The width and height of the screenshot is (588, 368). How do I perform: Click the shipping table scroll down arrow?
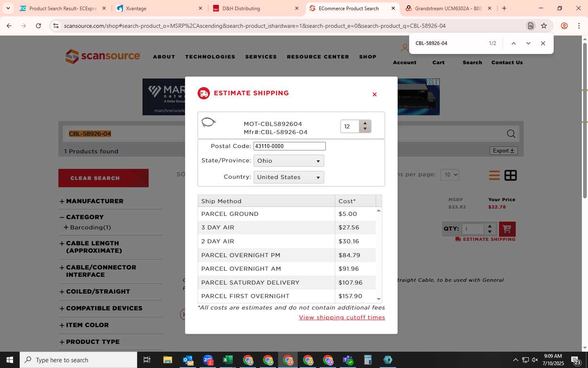click(x=379, y=299)
